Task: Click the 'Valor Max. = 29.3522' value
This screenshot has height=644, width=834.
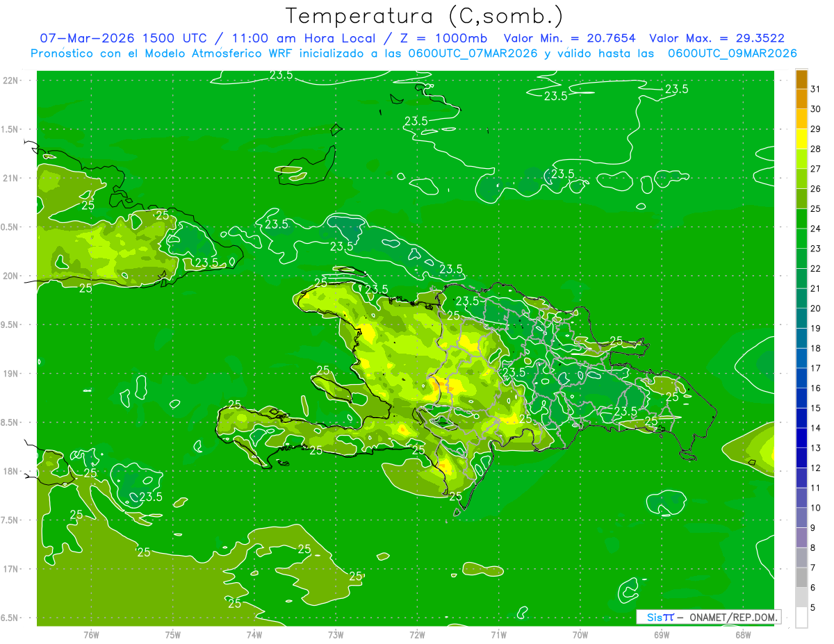Action: point(717,38)
